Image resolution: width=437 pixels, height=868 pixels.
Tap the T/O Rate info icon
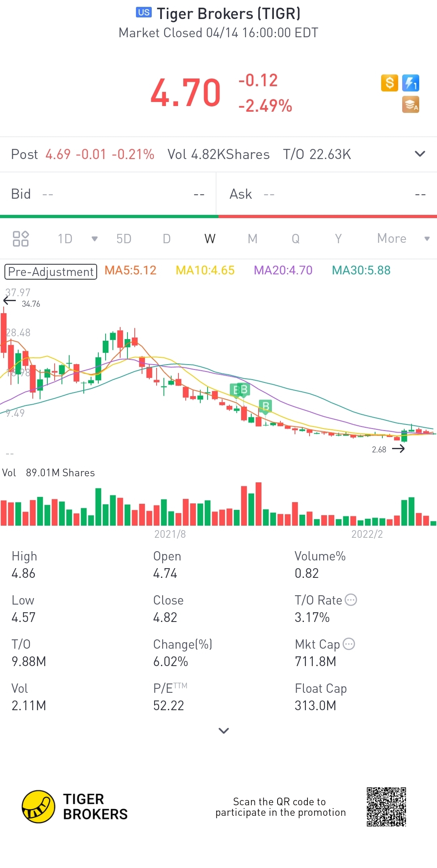click(x=351, y=600)
